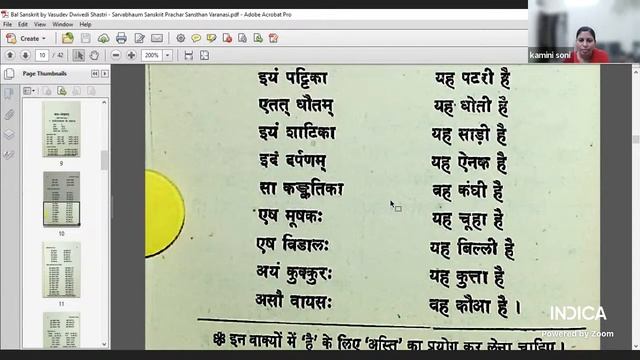
Task: Click the Page Thumbnails panel title
Action: coord(44,73)
